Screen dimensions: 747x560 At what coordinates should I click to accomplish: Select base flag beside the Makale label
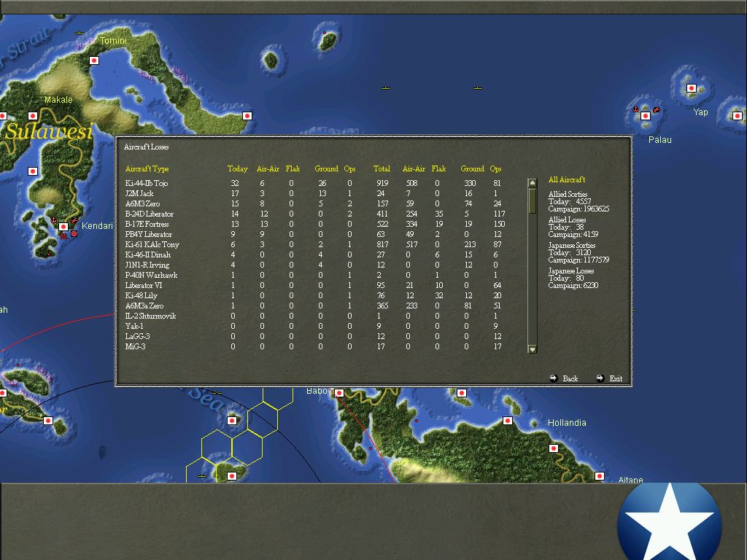click(x=32, y=116)
